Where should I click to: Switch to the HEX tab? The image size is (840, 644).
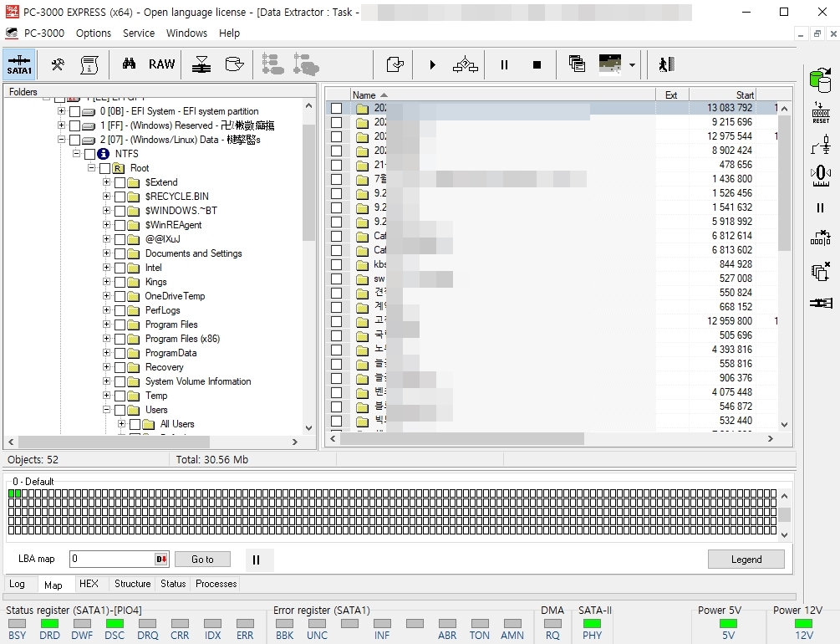point(89,584)
